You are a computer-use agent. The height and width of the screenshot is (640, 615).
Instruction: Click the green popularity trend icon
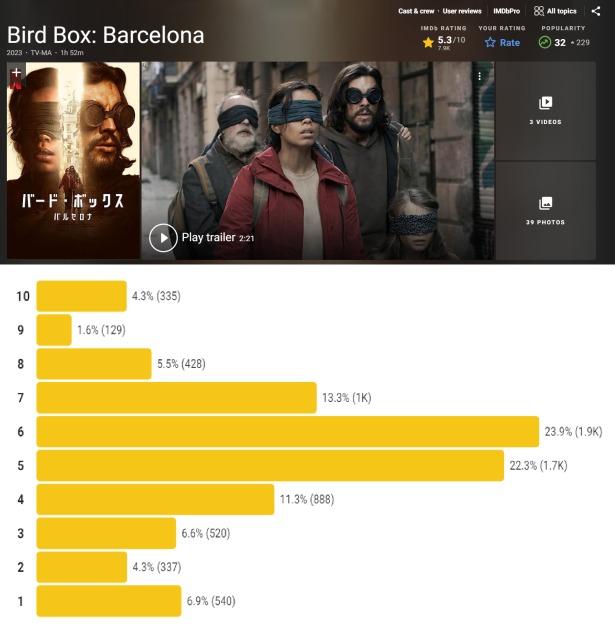coord(545,43)
